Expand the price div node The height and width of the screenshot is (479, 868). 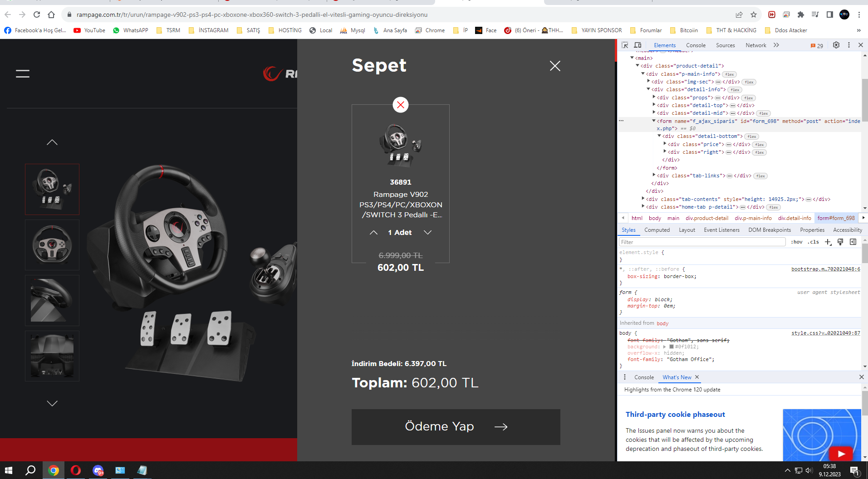665,144
